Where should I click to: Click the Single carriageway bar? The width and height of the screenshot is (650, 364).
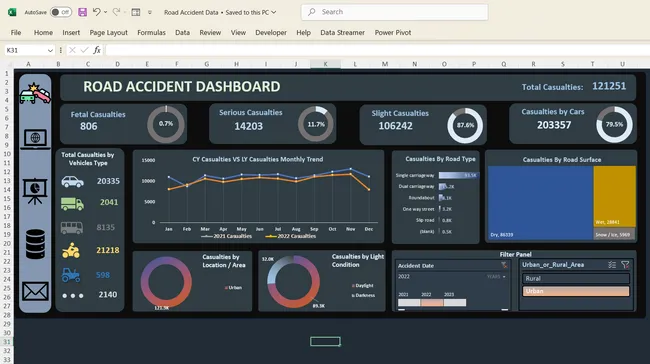coord(458,175)
